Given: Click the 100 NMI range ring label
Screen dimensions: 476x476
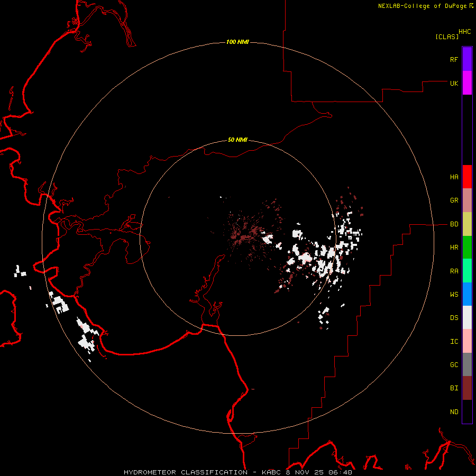Looking at the screenshot, I should pos(237,42).
